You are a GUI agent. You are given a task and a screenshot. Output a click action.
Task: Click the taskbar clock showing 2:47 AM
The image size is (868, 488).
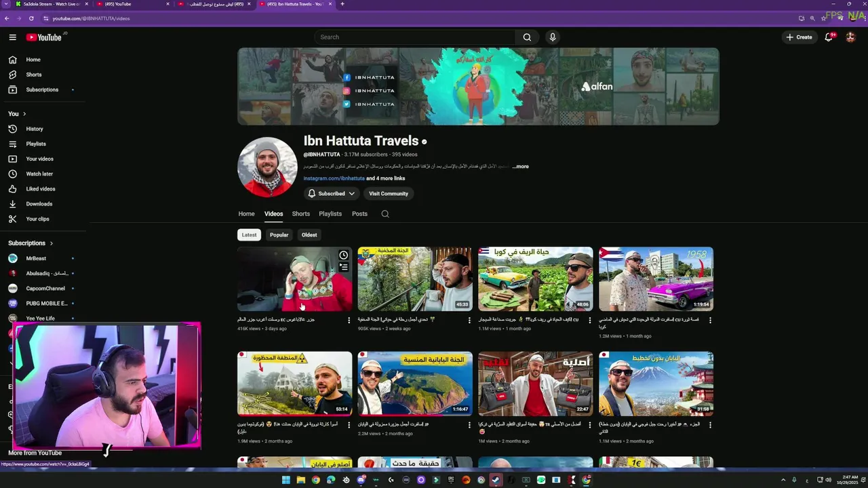[848, 480]
